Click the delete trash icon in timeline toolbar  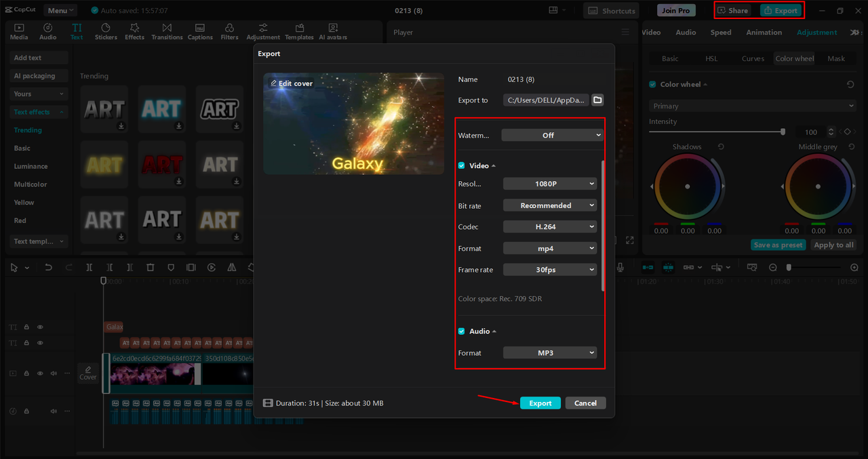(x=151, y=268)
